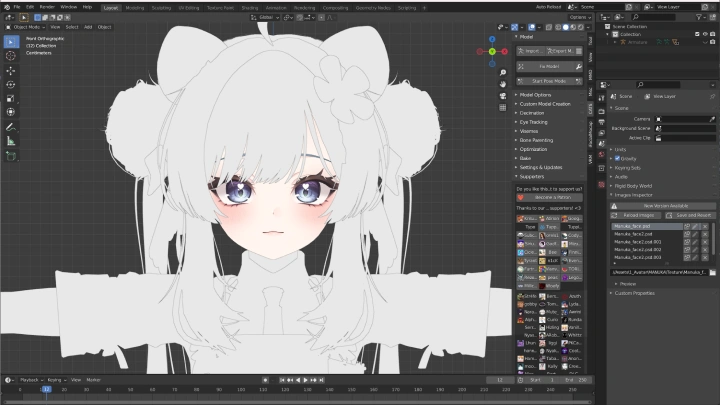Screen dimensions: 720x405
Task: Click the Save and Revert button
Action: pos(690,215)
